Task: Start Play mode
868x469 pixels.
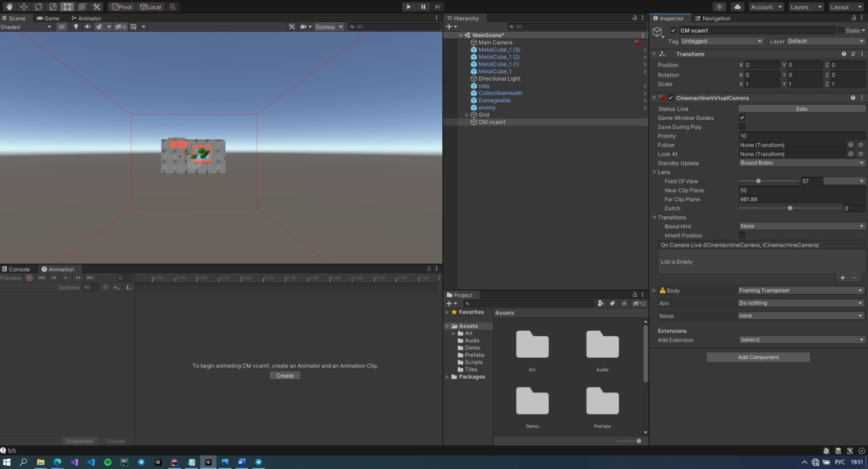Action: [408, 7]
